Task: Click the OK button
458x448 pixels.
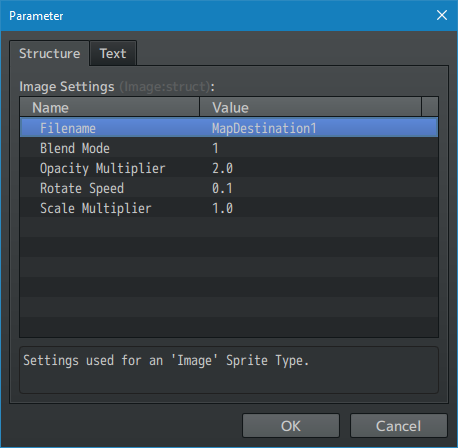Action: pos(291,426)
